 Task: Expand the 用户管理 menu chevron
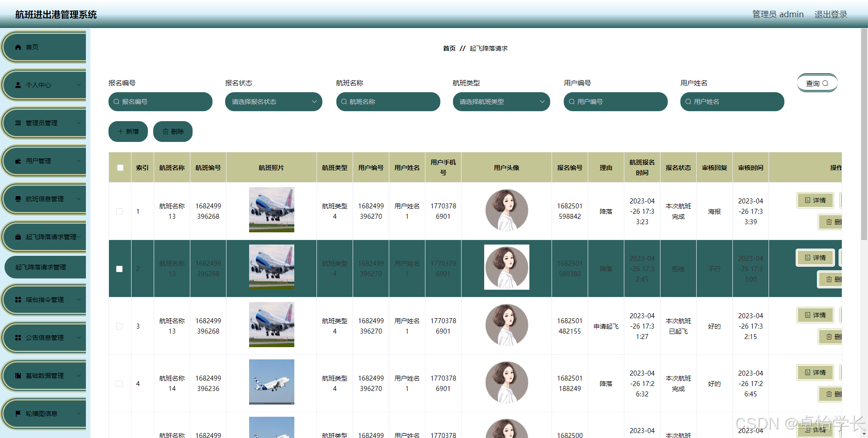tap(79, 161)
